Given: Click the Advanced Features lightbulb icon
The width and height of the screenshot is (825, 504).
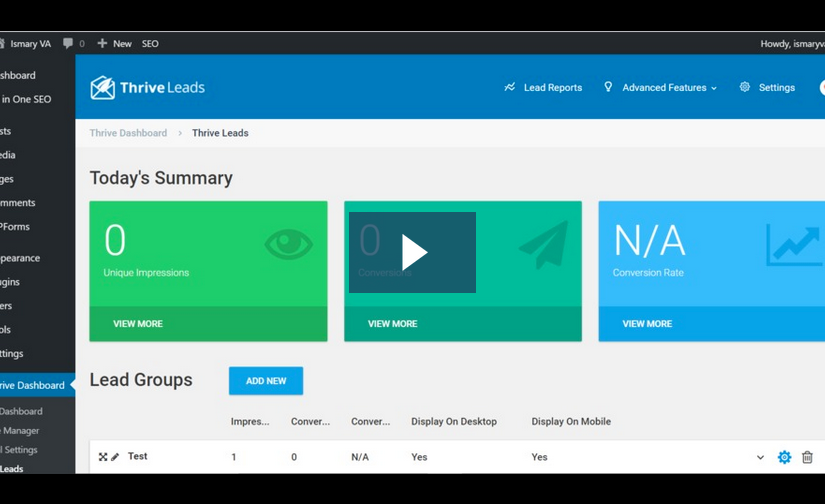Looking at the screenshot, I should click(608, 87).
